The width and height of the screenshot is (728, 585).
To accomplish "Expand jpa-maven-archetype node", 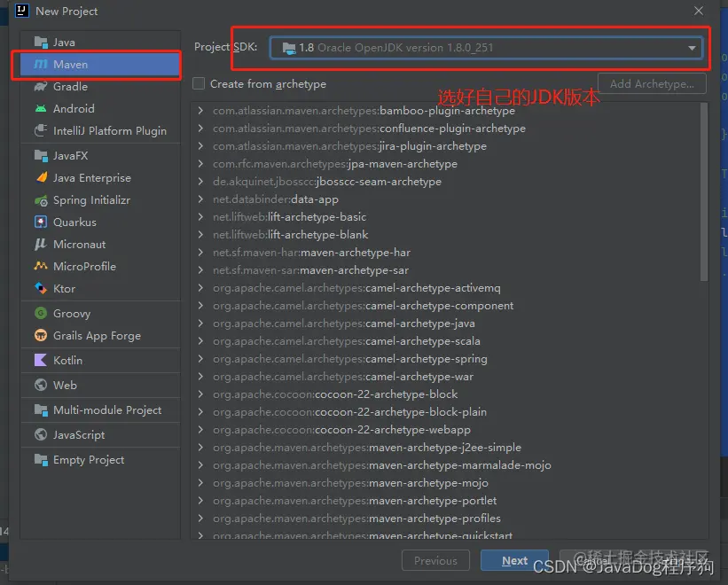I will click(x=200, y=164).
